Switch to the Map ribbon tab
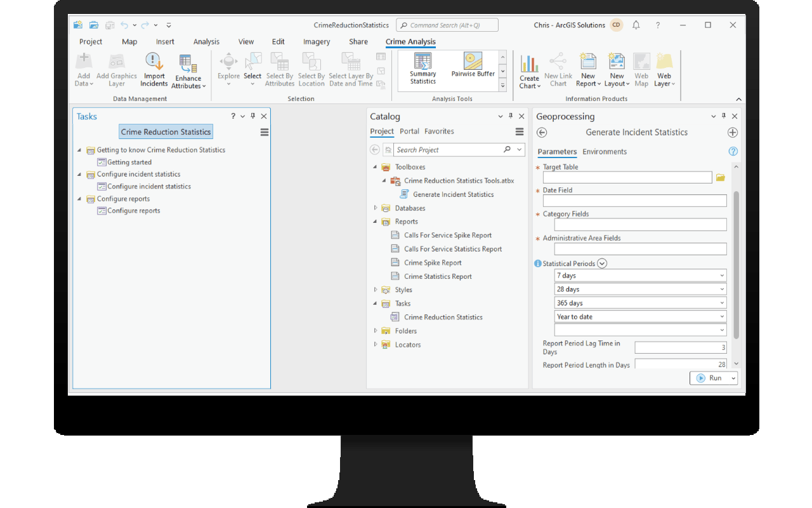Image resolution: width=812 pixels, height=508 pixels. [129, 42]
